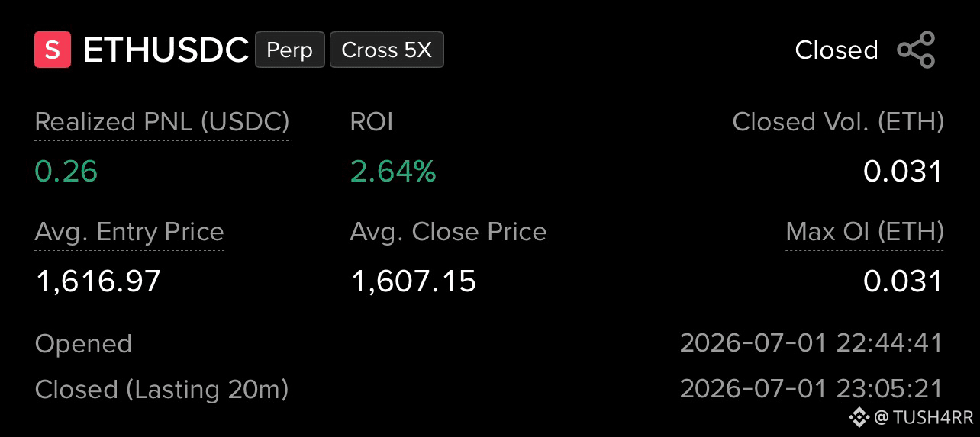Click the red S short-position badge

pyautogui.click(x=53, y=50)
